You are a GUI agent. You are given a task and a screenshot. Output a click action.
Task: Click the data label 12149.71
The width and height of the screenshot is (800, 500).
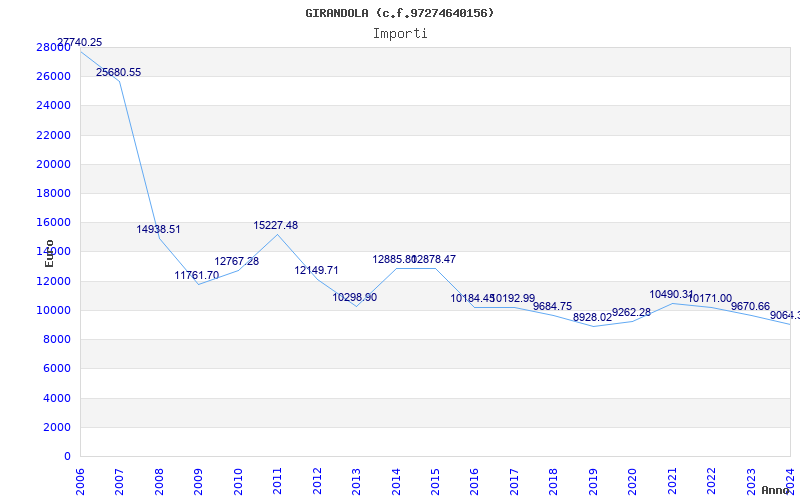(x=316, y=270)
